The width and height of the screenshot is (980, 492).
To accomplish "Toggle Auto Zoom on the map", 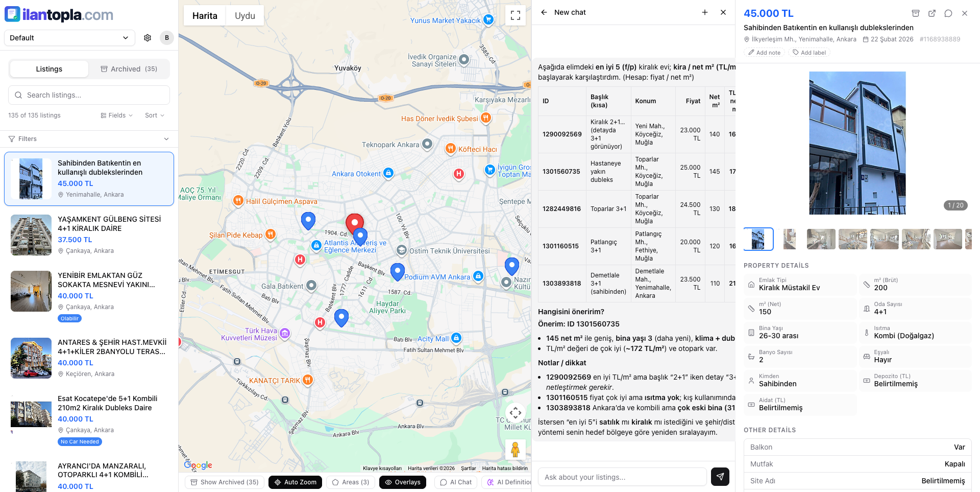I will (295, 482).
